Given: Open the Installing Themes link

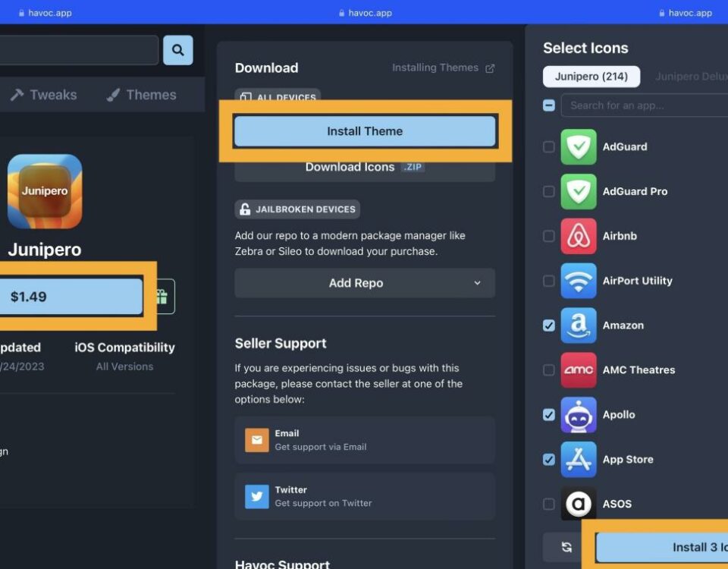Looking at the screenshot, I should (x=443, y=68).
